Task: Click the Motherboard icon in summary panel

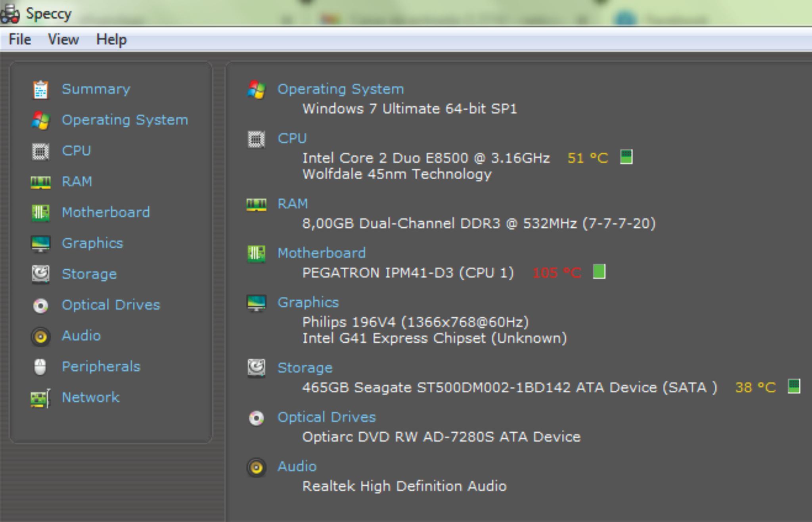Action: click(x=256, y=254)
